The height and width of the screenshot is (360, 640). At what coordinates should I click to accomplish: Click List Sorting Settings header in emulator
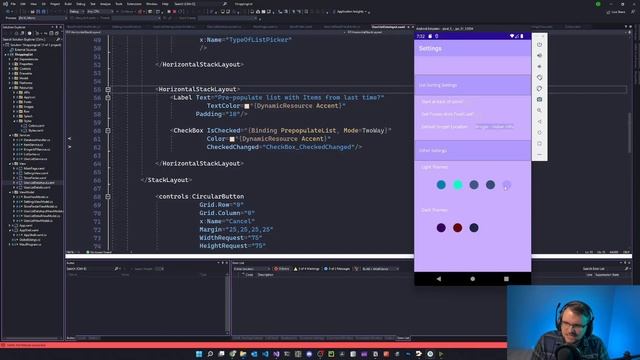click(x=473, y=85)
